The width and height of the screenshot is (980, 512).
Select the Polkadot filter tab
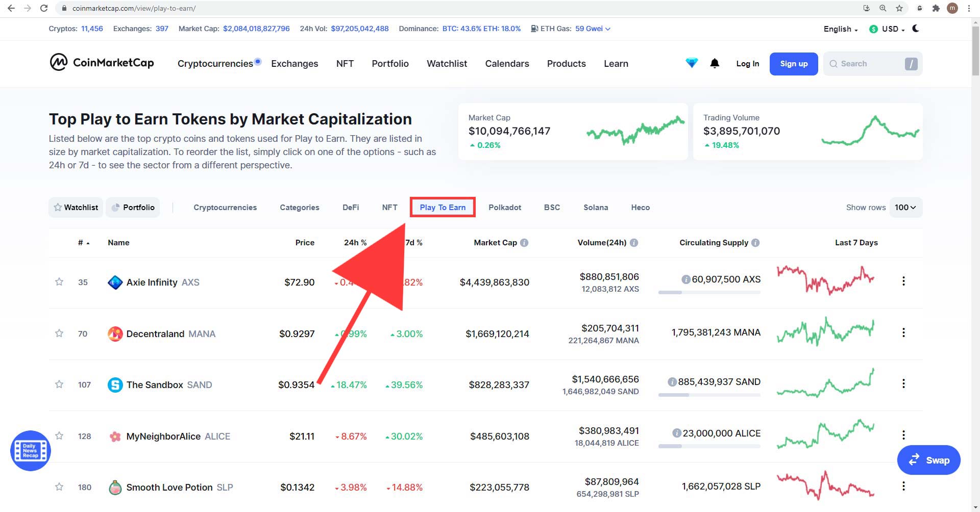click(x=505, y=208)
